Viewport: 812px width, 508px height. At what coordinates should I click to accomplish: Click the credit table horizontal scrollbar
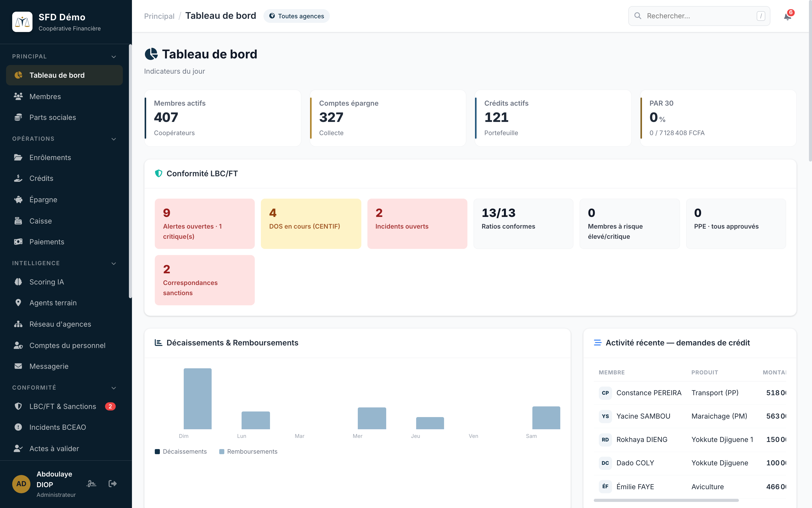[666, 500]
